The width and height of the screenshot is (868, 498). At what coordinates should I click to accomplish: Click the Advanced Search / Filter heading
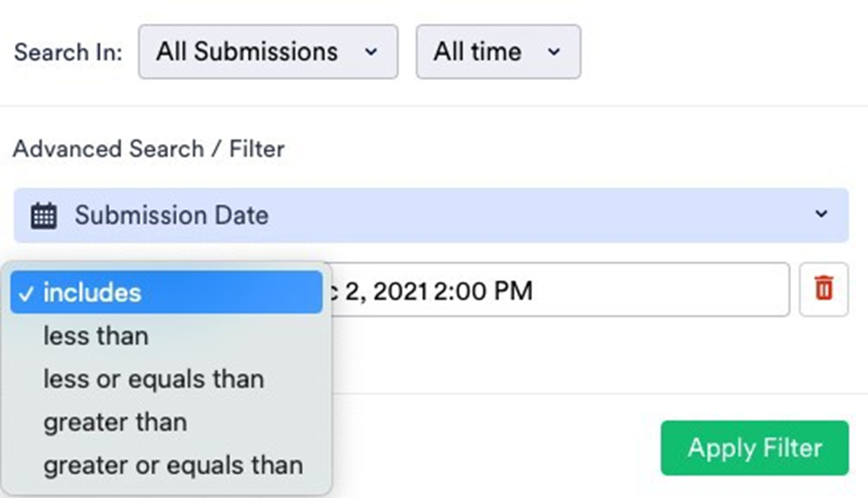(148, 149)
